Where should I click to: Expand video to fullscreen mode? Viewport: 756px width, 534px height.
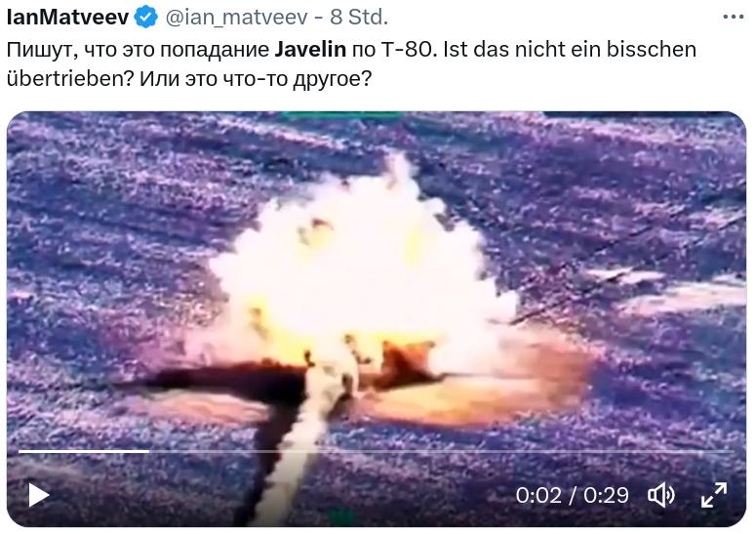coord(714,495)
